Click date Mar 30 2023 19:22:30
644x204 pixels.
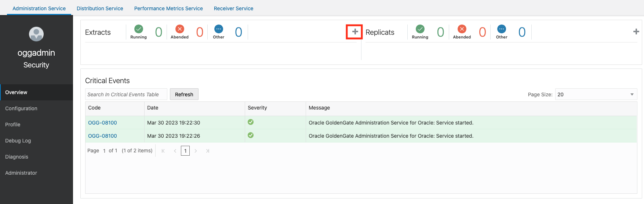coord(174,123)
